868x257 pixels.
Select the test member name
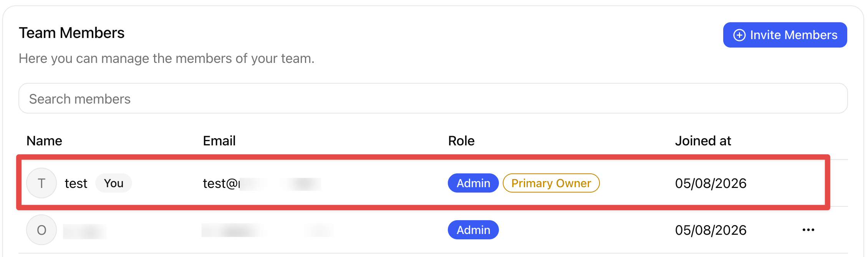76,183
